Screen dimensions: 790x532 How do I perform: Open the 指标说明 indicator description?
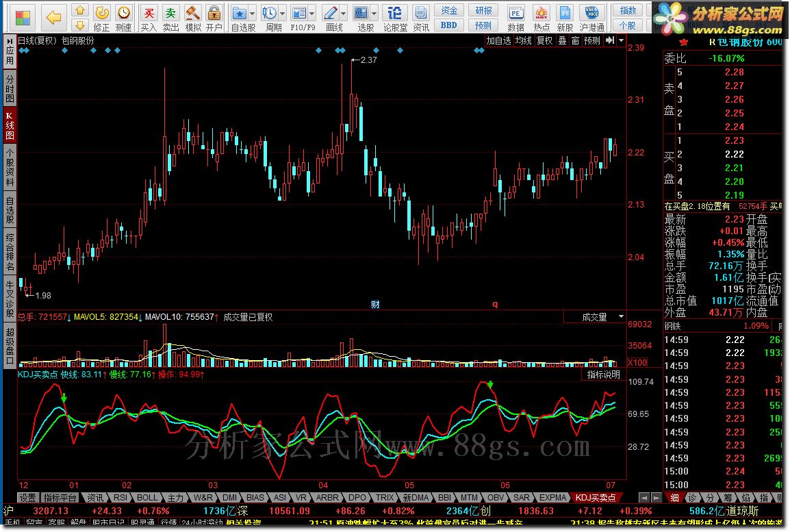point(604,375)
